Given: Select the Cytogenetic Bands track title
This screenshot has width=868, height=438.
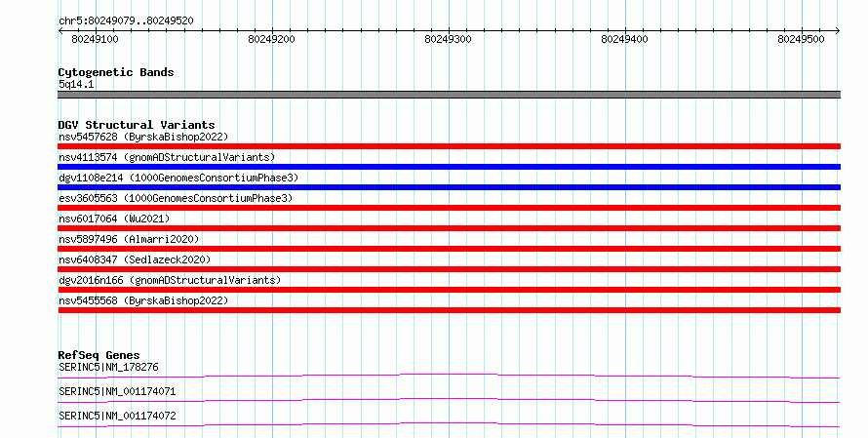Looking at the screenshot, I should (116, 72).
